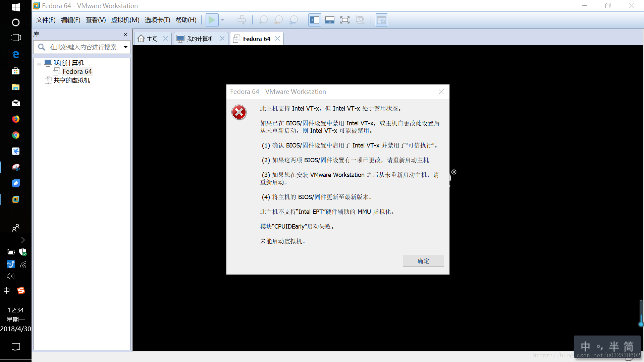
Task: Click the Sogou input method tray icon
Action: coord(21,290)
